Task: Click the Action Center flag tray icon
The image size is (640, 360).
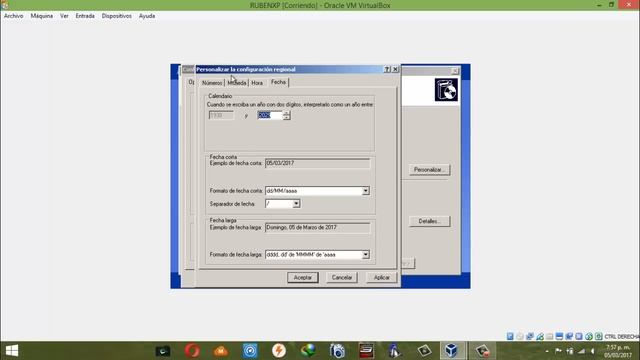Action: click(558, 351)
